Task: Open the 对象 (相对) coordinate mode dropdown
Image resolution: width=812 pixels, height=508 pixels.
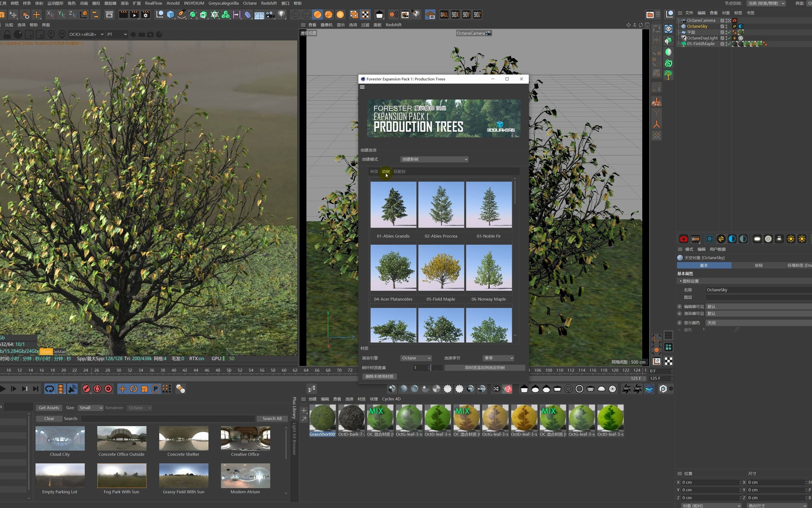Action: [711, 506]
